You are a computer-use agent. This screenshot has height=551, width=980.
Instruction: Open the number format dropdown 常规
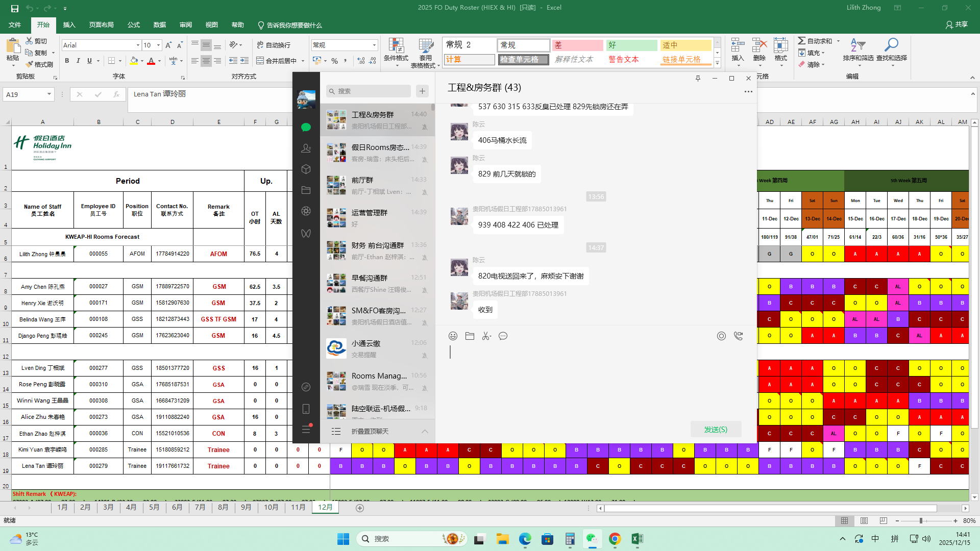[x=374, y=45]
